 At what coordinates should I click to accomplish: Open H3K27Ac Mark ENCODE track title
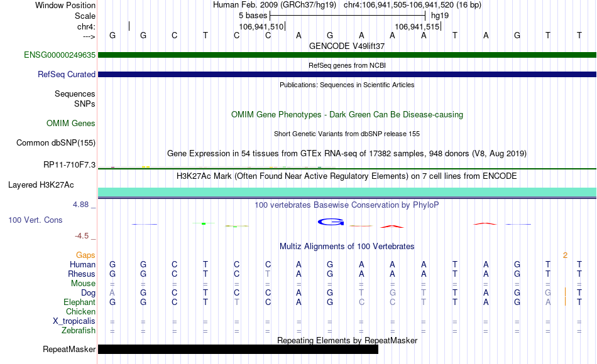click(347, 176)
